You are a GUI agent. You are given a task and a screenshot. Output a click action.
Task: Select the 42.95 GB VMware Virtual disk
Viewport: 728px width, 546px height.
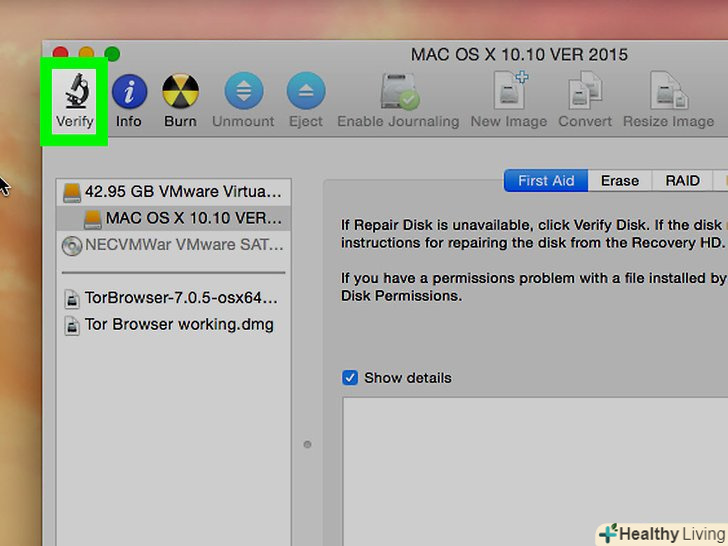pos(174,192)
